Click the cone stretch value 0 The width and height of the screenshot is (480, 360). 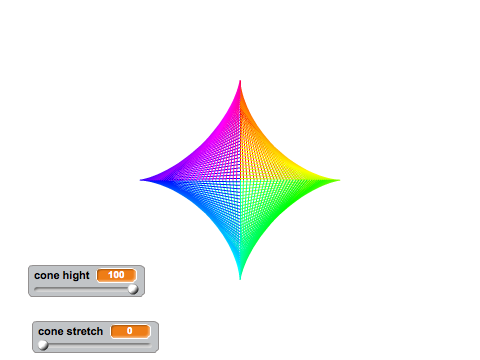[130, 331]
